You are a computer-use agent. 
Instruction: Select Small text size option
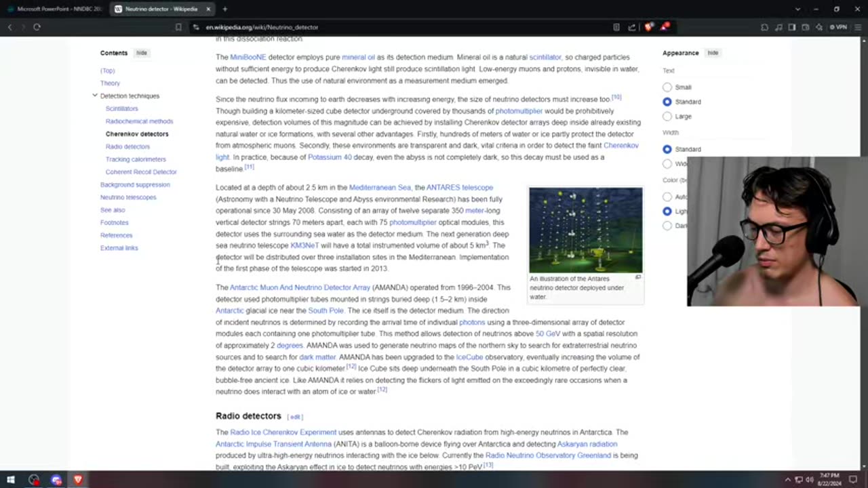click(667, 87)
